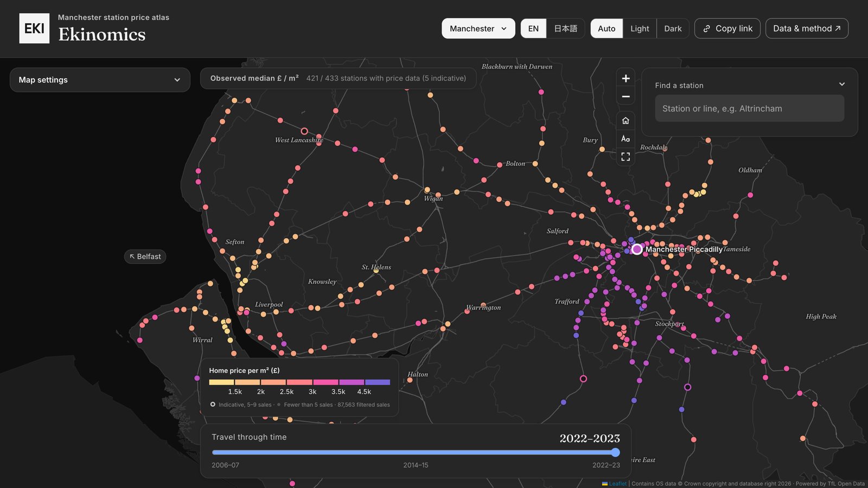Enter fullscreen map mode
868x488 pixels.
pos(626,157)
